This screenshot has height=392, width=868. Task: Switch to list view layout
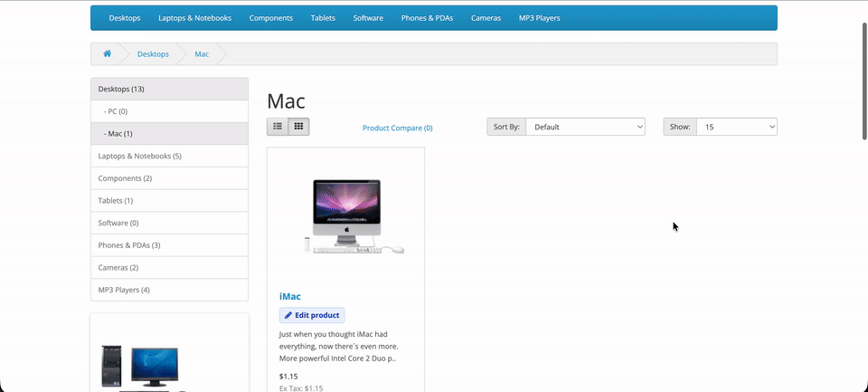278,127
